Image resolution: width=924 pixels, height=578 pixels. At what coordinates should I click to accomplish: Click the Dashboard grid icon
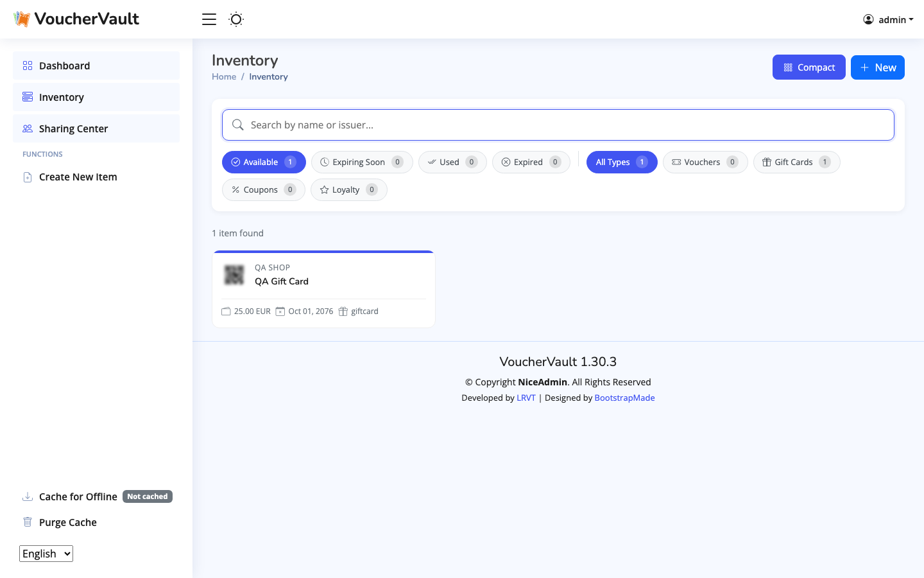click(28, 66)
